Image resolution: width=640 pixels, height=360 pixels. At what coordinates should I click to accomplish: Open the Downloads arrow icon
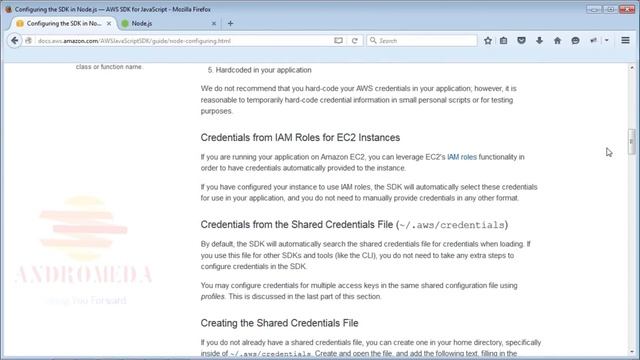pos(539,40)
